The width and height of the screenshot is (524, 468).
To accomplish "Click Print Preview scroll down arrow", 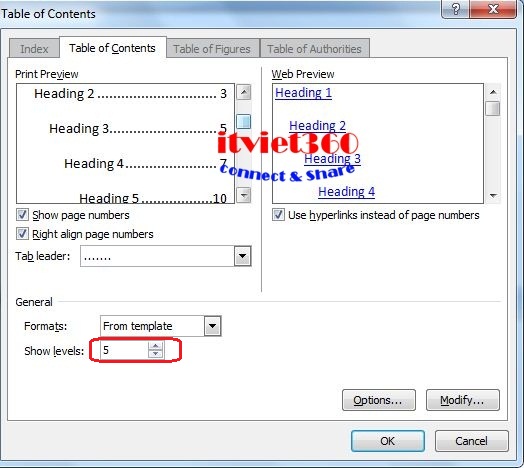I will (x=244, y=195).
